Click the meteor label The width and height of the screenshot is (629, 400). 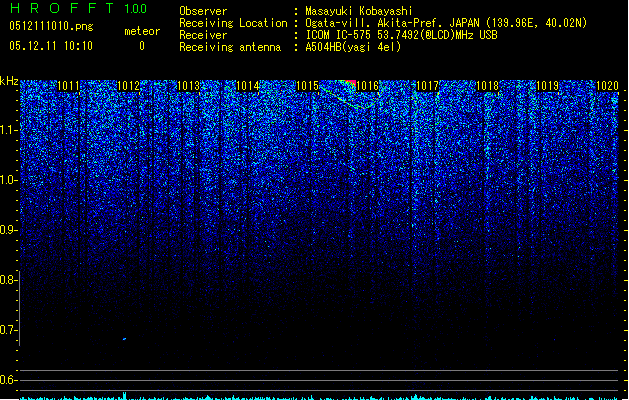click(x=142, y=31)
